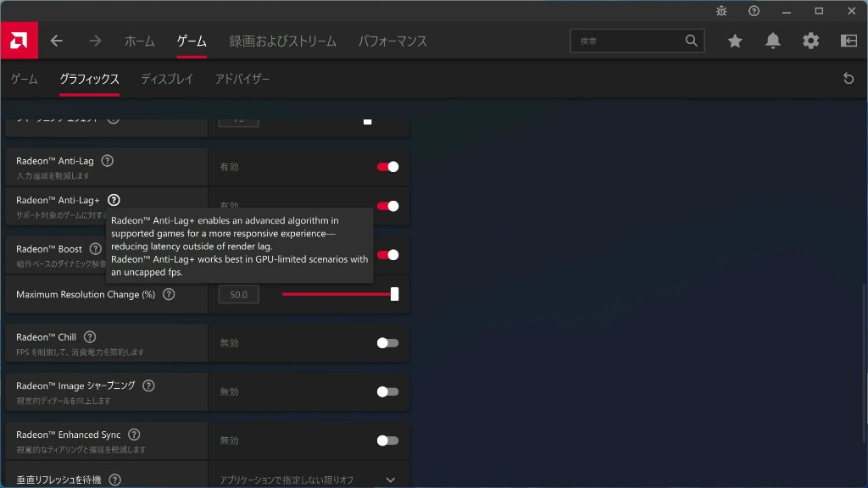The height and width of the screenshot is (488, 868).
Task: Open favorites star icon
Action: pyautogui.click(x=735, y=41)
